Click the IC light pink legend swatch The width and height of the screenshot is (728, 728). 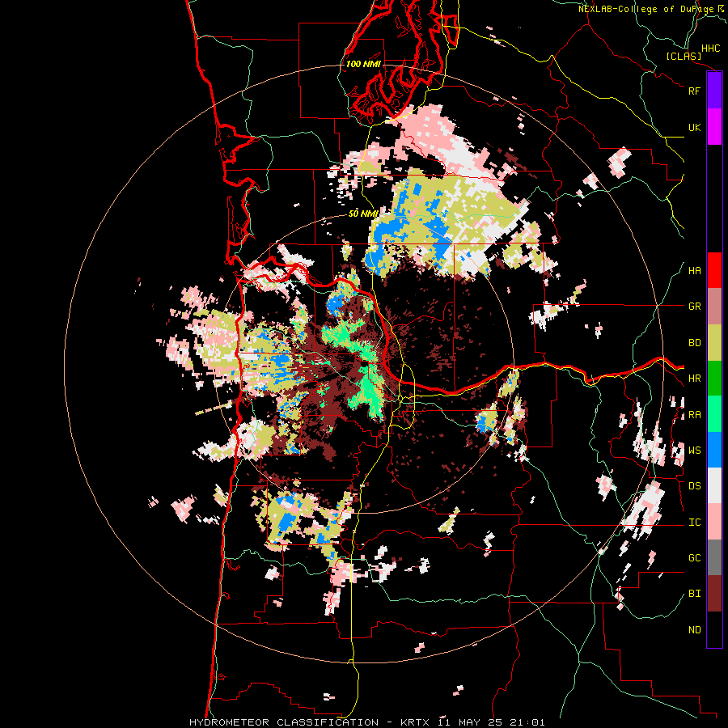pyautogui.click(x=714, y=522)
